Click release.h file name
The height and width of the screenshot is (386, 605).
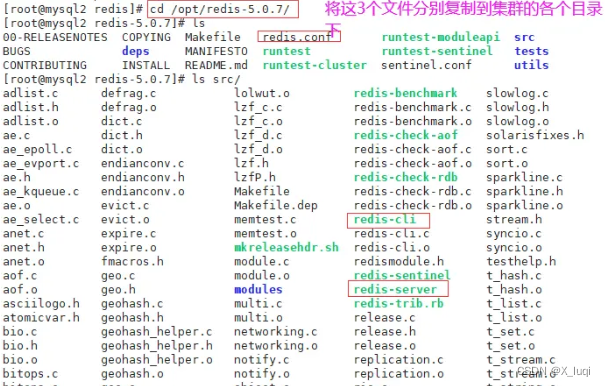coord(385,332)
